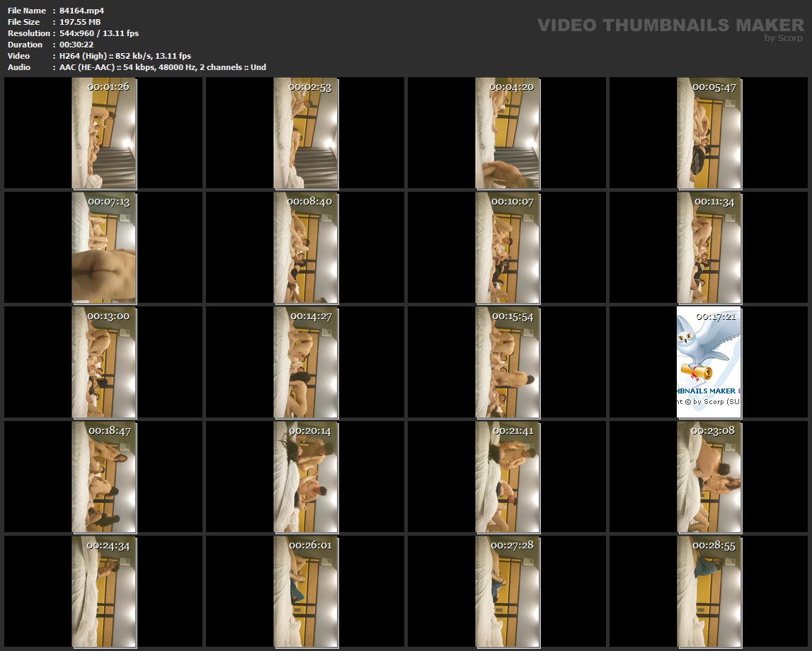812x651 pixels.
Task: Click the file name 84164.mp4
Action: pos(81,11)
